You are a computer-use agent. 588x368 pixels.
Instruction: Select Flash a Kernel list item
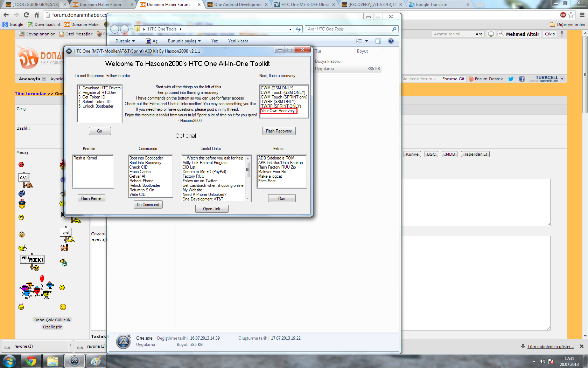pos(85,158)
